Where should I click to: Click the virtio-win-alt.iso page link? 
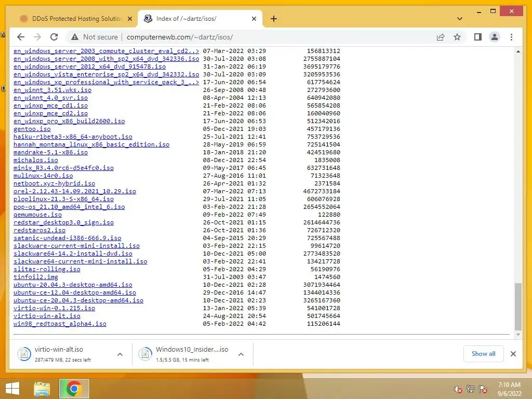click(47, 316)
